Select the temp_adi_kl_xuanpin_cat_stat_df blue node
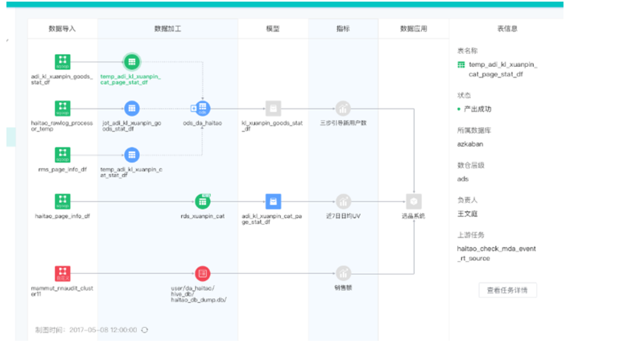The height and width of the screenshot is (348, 644). (131, 155)
